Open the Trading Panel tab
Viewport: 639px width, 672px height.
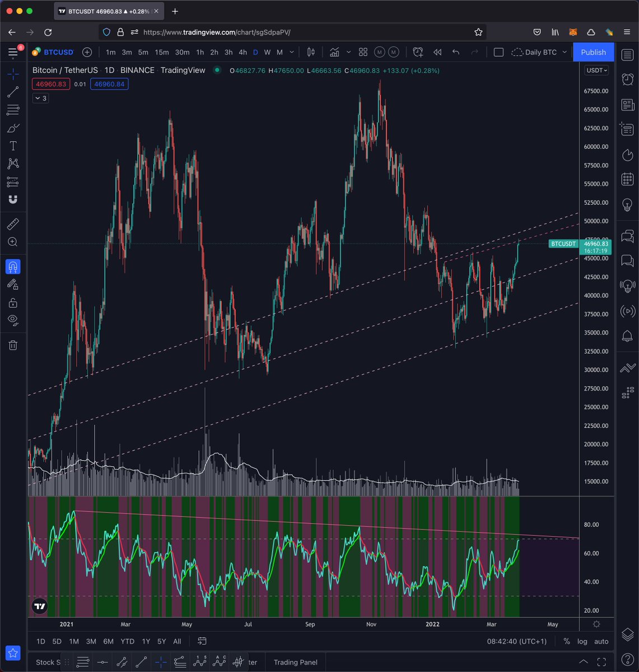click(295, 662)
